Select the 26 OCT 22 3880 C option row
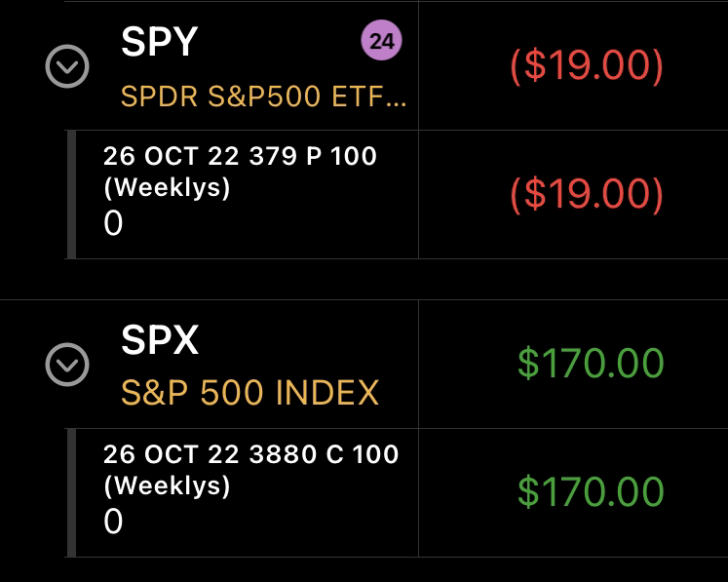The image size is (728, 582). pos(247,493)
